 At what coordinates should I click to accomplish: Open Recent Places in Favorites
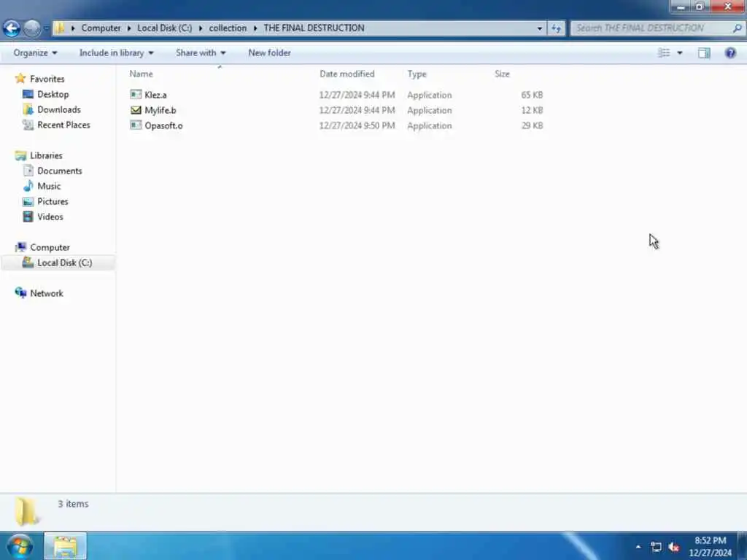coord(63,125)
